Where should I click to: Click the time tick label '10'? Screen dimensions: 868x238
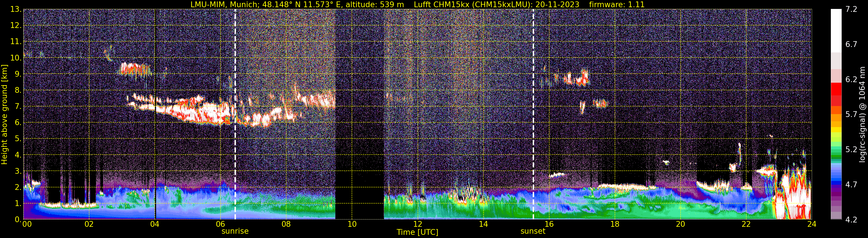click(x=352, y=224)
